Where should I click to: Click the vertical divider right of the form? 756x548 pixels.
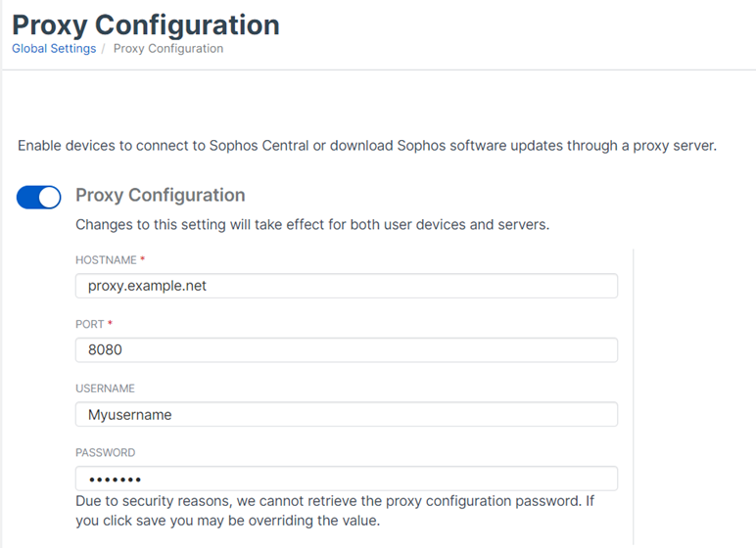(634, 391)
